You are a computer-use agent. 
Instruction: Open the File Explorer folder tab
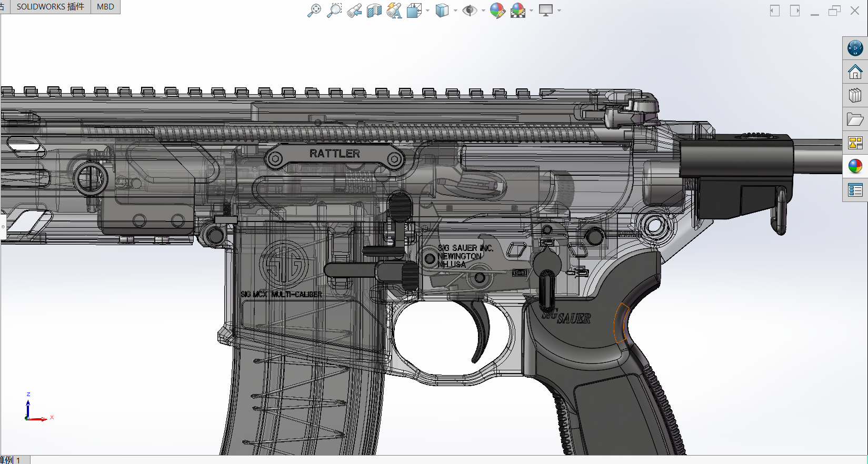(855, 119)
